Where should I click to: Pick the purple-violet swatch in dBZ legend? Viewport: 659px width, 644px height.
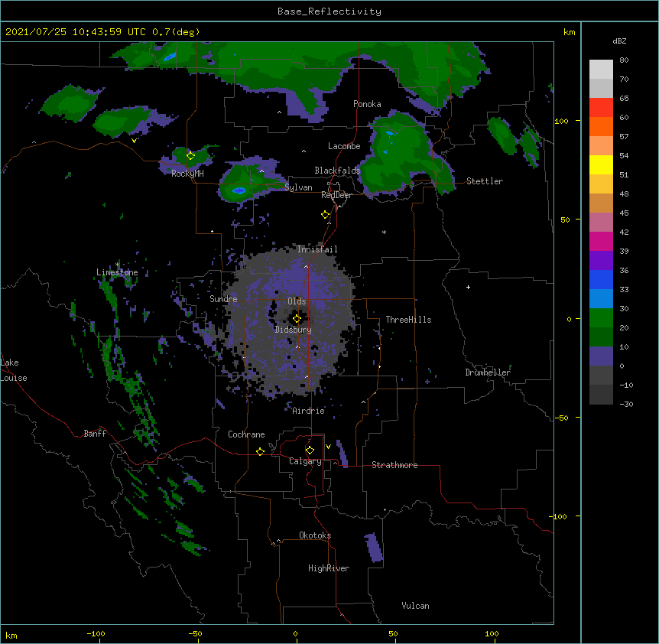[601, 261]
